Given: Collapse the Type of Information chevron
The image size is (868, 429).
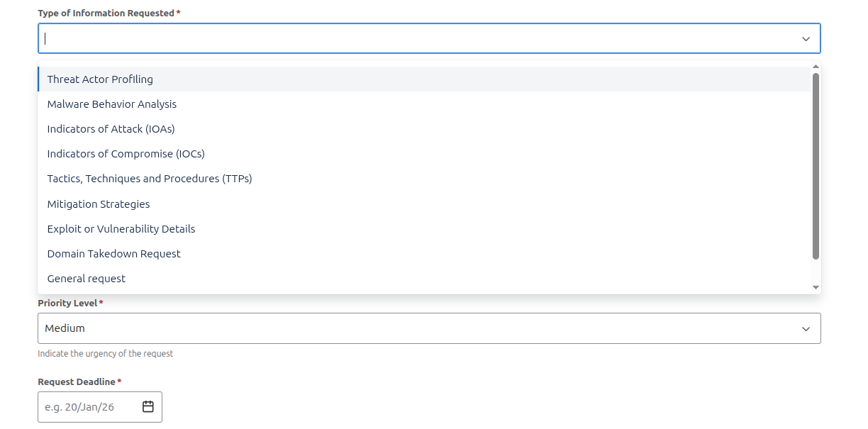Looking at the screenshot, I should [806, 39].
